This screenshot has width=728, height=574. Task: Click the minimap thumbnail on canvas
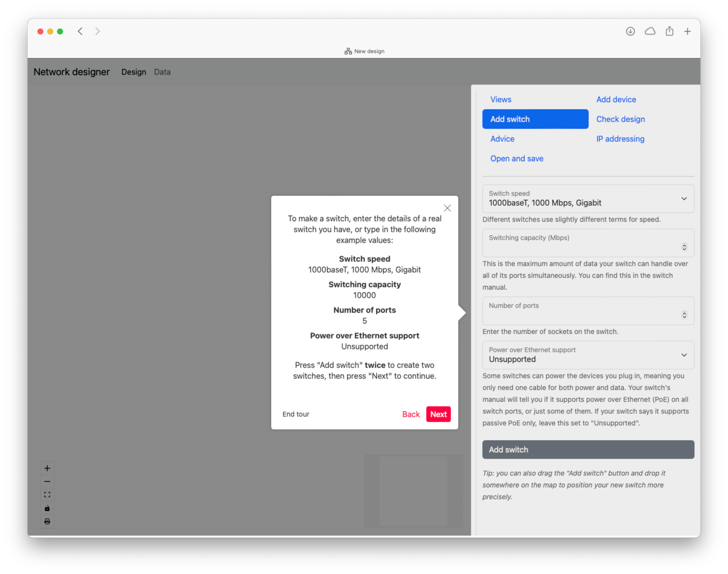pos(413,491)
